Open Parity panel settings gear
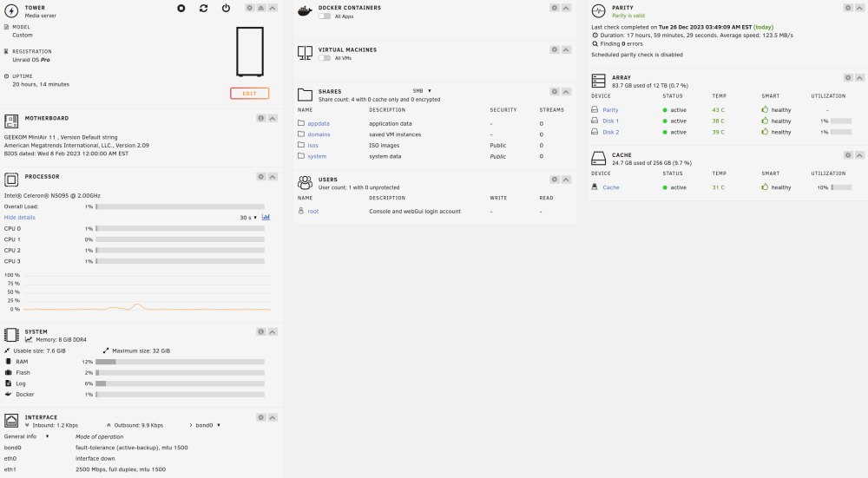868x478 pixels. 847,8
